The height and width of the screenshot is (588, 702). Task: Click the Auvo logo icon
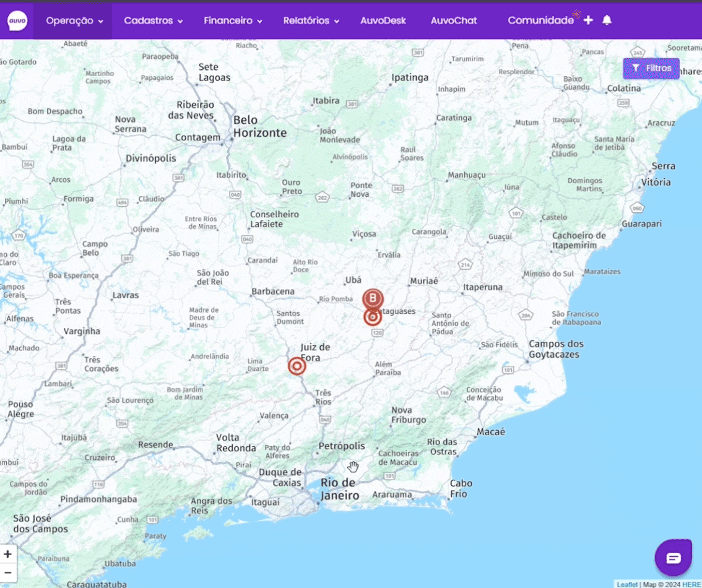pyautogui.click(x=17, y=21)
